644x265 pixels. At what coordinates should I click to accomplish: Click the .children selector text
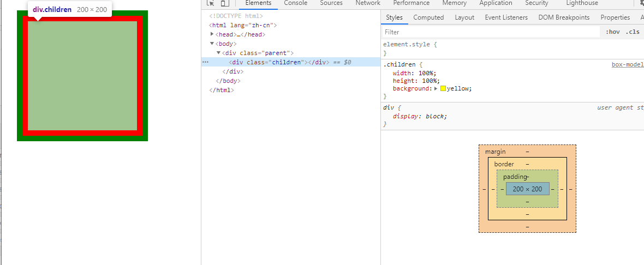(x=399, y=64)
